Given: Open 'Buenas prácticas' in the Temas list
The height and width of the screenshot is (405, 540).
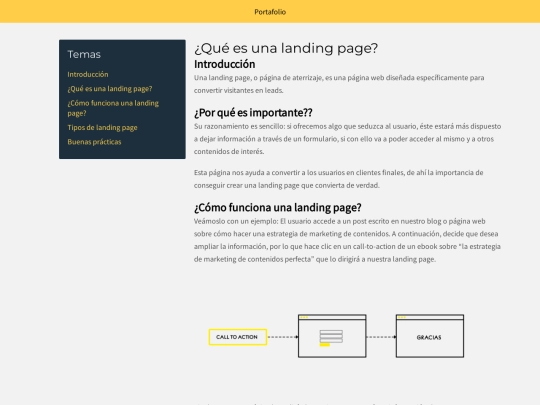Looking at the screenshot, I should point(94,142).
